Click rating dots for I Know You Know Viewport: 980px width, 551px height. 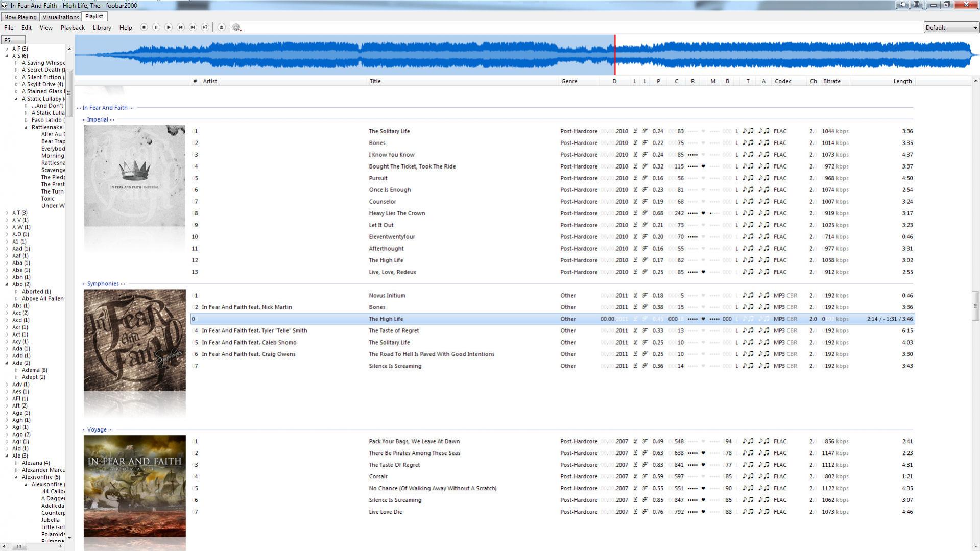(692, 155)
